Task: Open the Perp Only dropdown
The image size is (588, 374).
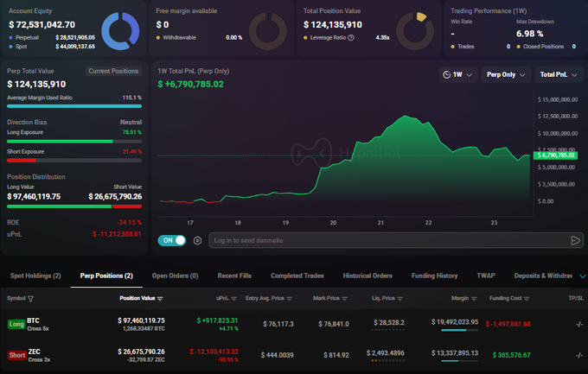Action: pos(506,74)
